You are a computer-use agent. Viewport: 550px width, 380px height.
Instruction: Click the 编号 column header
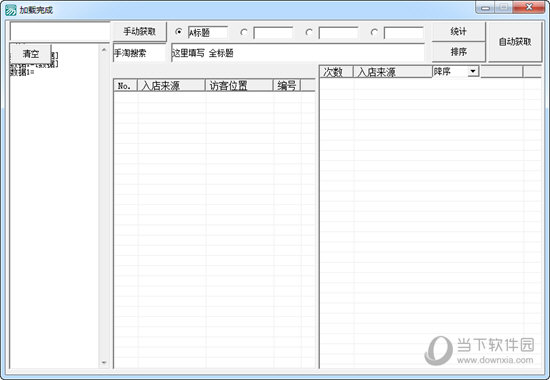(287, 86)
